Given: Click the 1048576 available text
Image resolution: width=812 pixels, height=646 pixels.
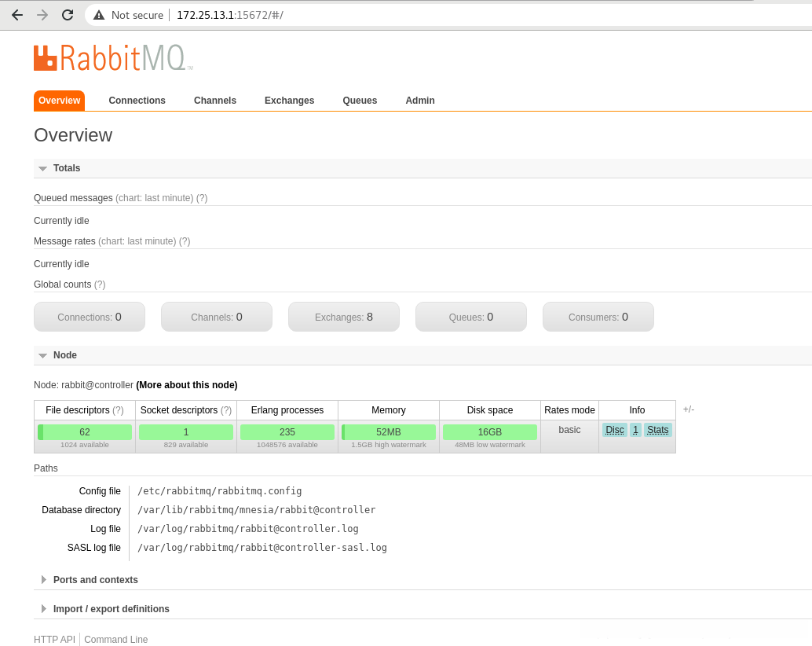Looking at the screenshot, I should (287, 445).
